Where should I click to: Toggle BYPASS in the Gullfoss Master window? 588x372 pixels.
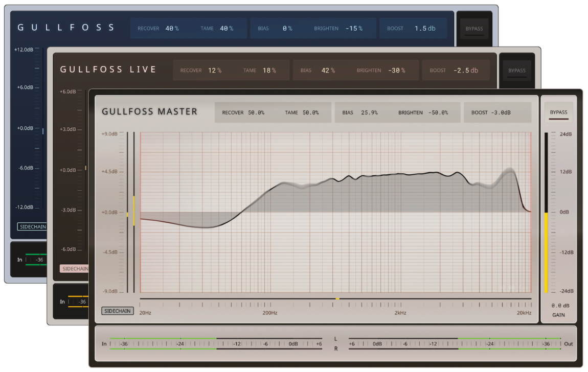(x=558, y=112)
